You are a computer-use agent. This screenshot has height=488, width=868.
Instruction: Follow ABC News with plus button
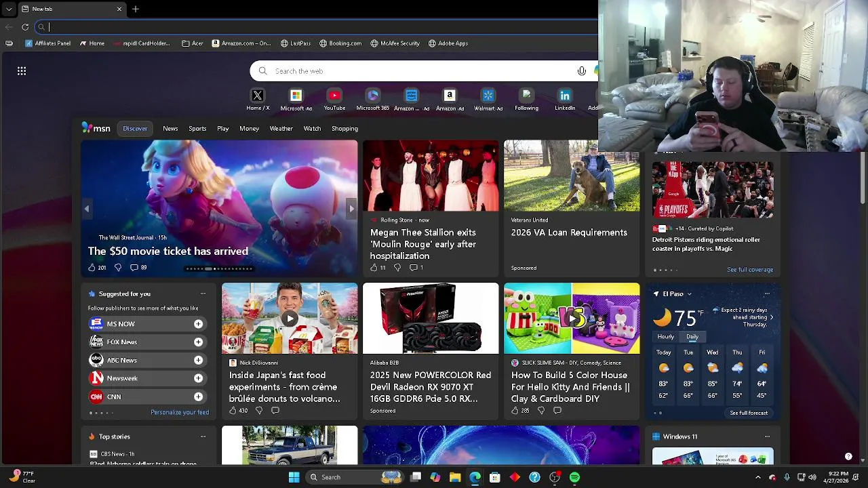pyautogui.click(x=198, y=361)
